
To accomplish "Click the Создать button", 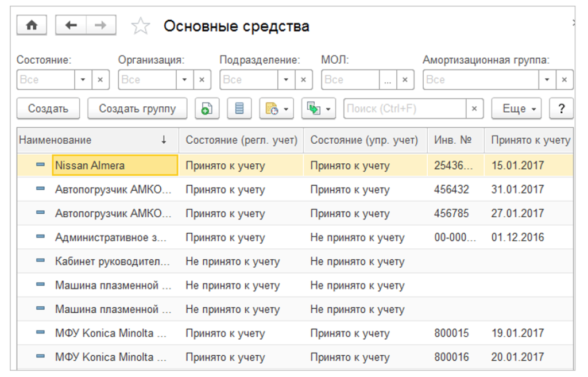I will coord(48,109).
